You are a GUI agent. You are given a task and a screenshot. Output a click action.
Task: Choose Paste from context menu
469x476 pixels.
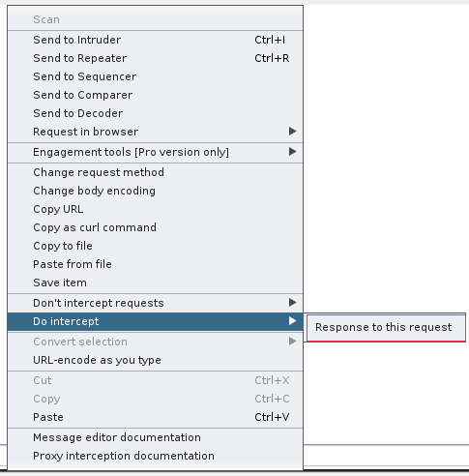pyautogui.click(x=155, y=417)
